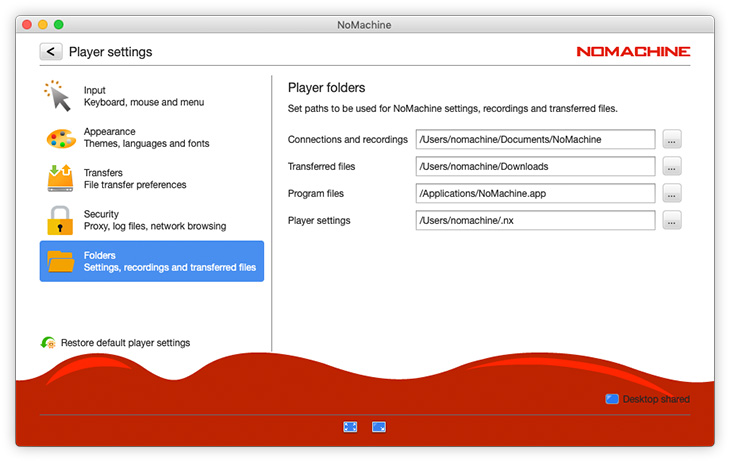
Task: Open Input settings via the cursor icon
Action: pos(59,96)
